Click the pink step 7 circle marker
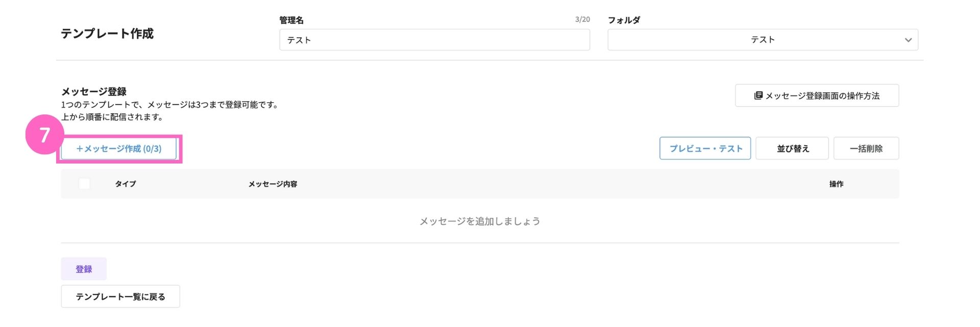Screen dimensions: 980x327 point(44,134)
